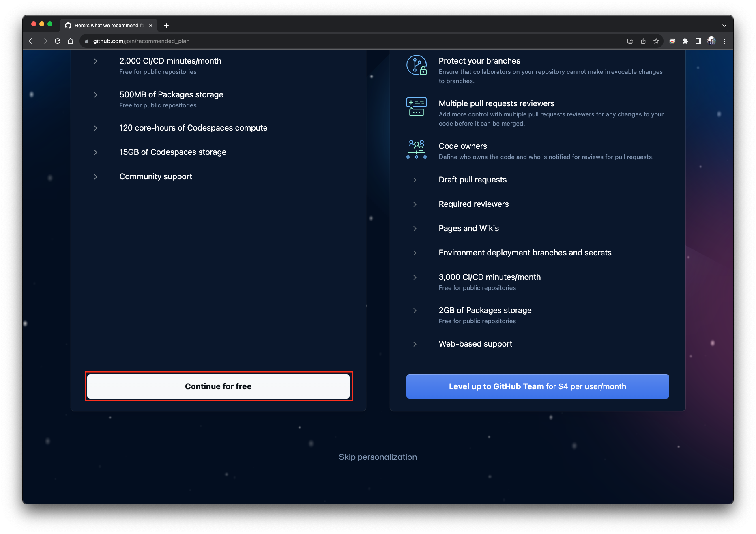Click 'Code owners' heading
This screenshot has height=534, width=756.
point(463,146)
